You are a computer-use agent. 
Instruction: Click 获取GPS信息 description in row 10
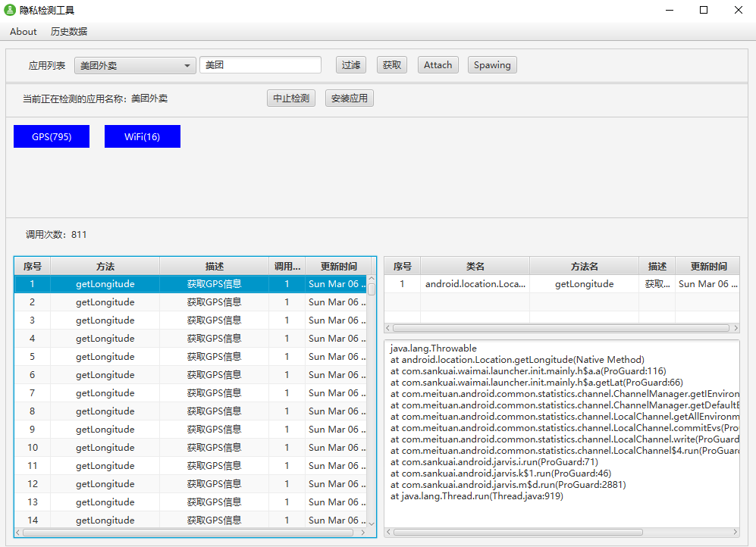(x=214, y=448)
